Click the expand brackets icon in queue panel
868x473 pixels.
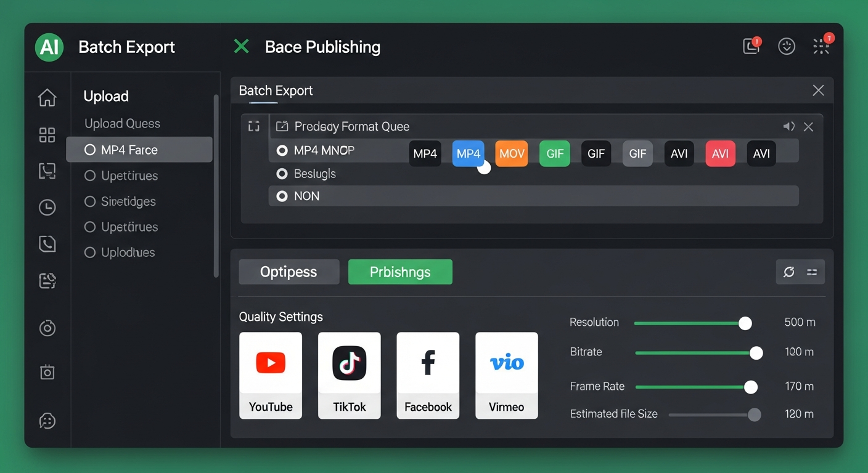(x=253, y=126)
